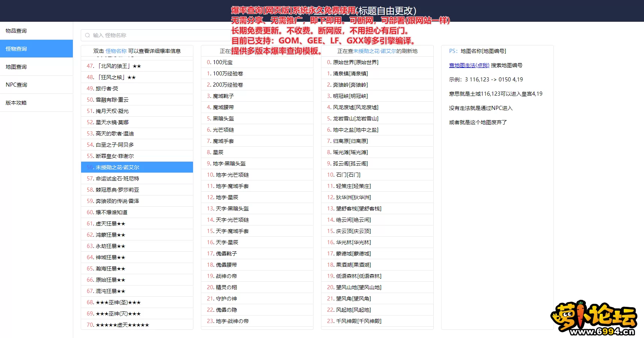Choose monster 62 鸿蒙狂暴★★
This screenshot has width=644, height=338.
tap(137, 235)
